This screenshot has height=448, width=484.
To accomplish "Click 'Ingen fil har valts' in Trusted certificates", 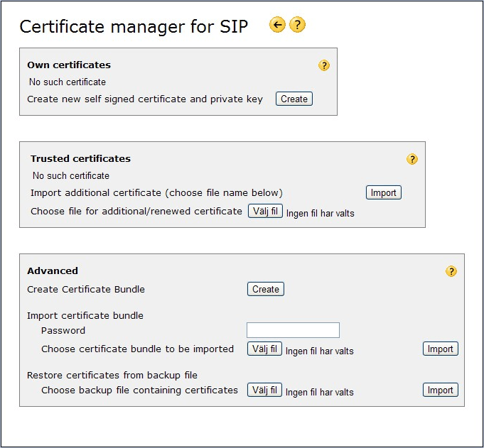I will pos(320,213).
